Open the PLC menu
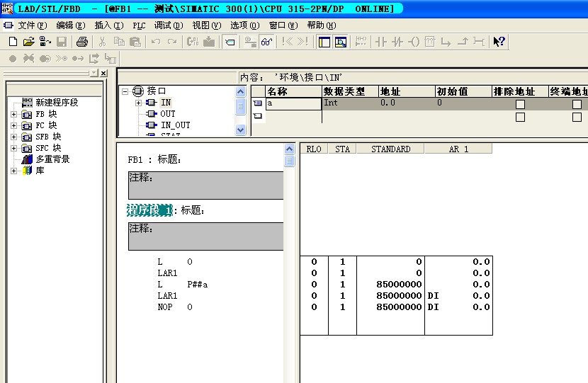This screenshot has width=588, height=383. pos(139,25)
